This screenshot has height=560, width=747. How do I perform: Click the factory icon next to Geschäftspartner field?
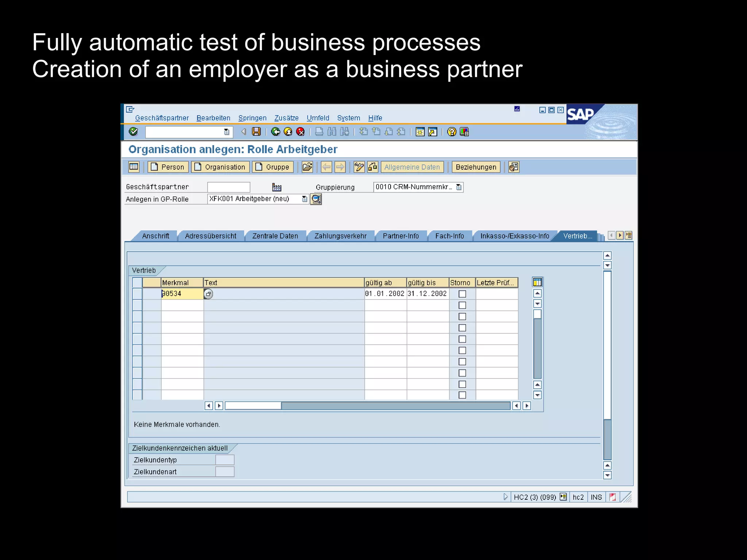(x=277, y=187)
